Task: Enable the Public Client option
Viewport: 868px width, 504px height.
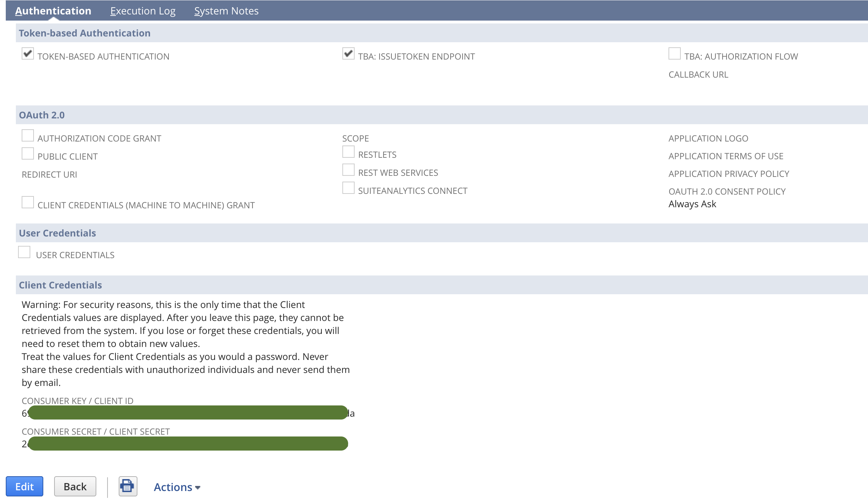Action: [x=28, y=153]
